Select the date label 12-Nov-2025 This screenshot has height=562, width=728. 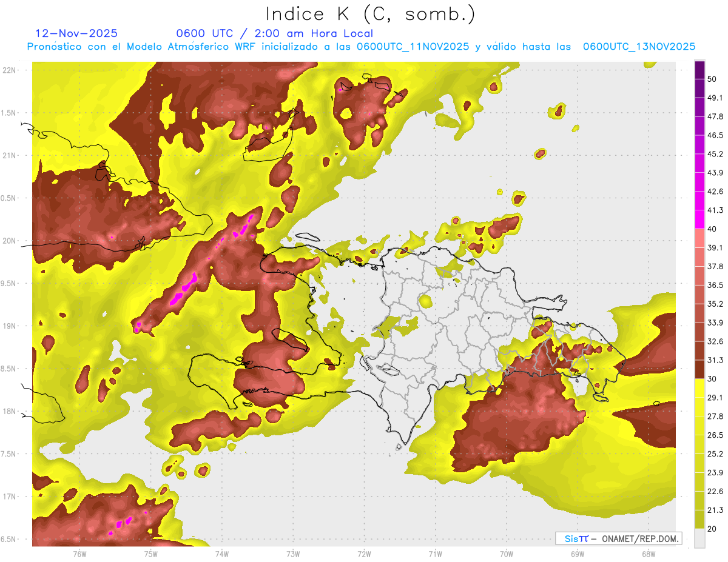click(76, 33)
